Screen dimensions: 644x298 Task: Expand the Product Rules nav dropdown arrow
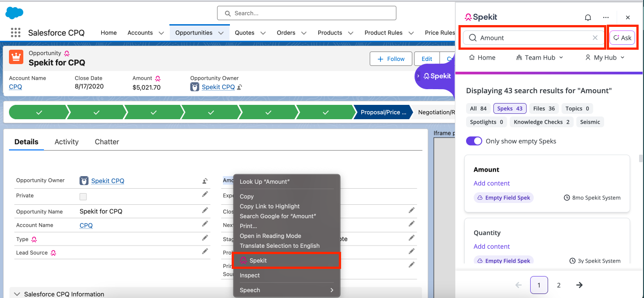[411, 33]
